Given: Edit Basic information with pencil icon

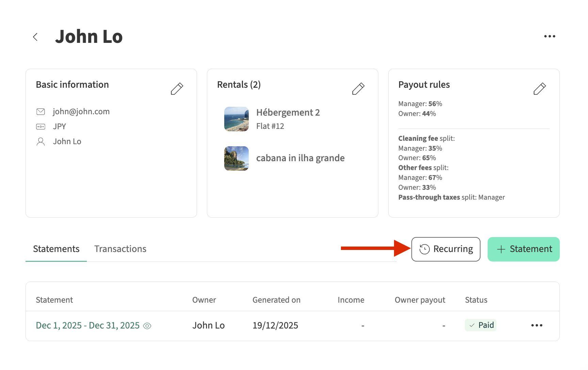Looking at the screenshot, I should pyautogui.click(x=177, y=89).
